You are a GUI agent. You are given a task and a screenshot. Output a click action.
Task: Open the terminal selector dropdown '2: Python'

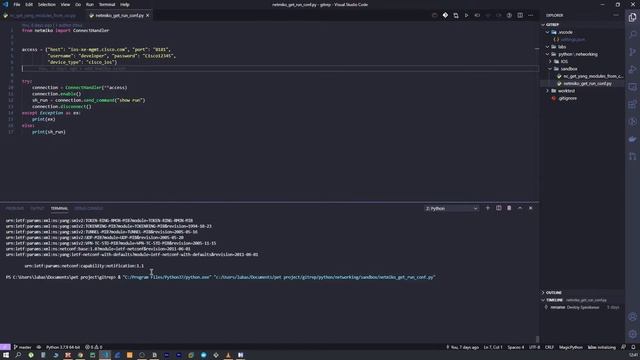[451, 208]
